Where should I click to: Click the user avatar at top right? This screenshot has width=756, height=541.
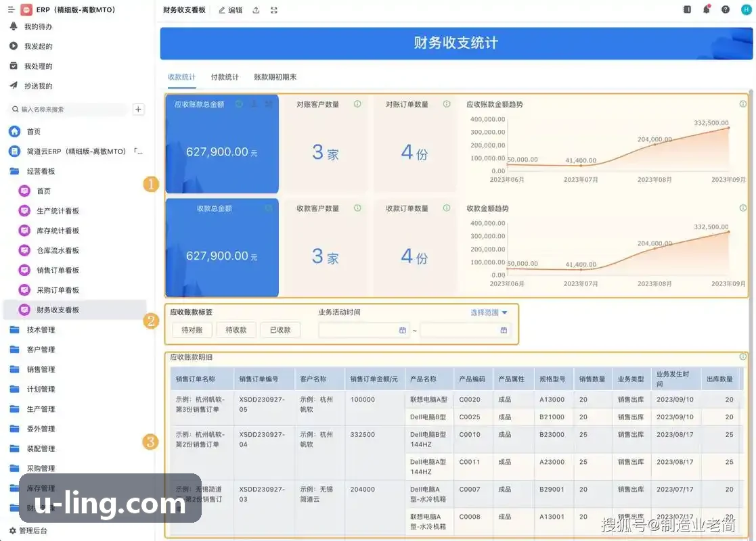[x=746, y=9]
